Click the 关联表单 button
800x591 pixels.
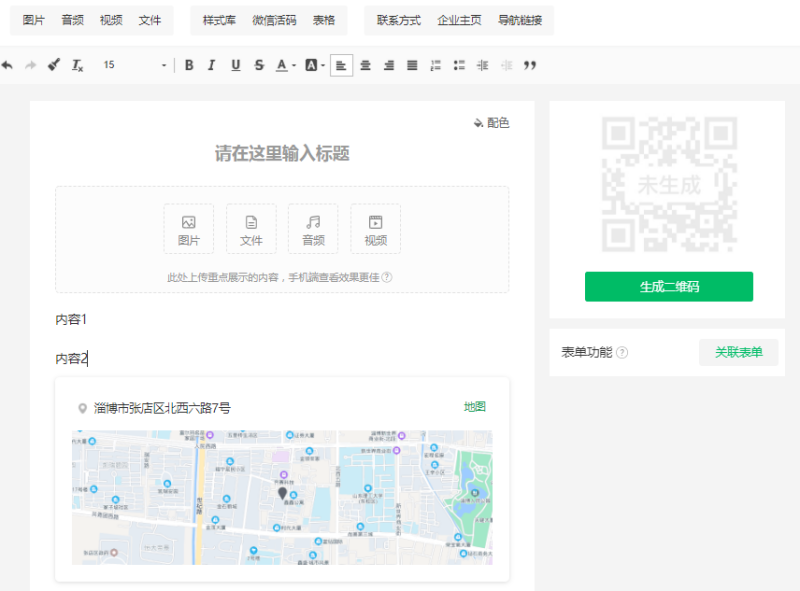(738, 352)
